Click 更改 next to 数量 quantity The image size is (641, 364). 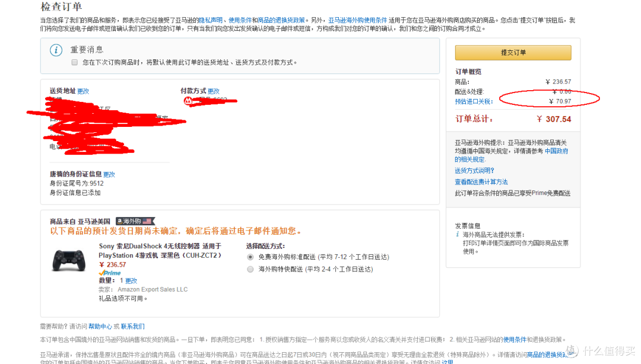pyautogui.click(x=131, y=280)
